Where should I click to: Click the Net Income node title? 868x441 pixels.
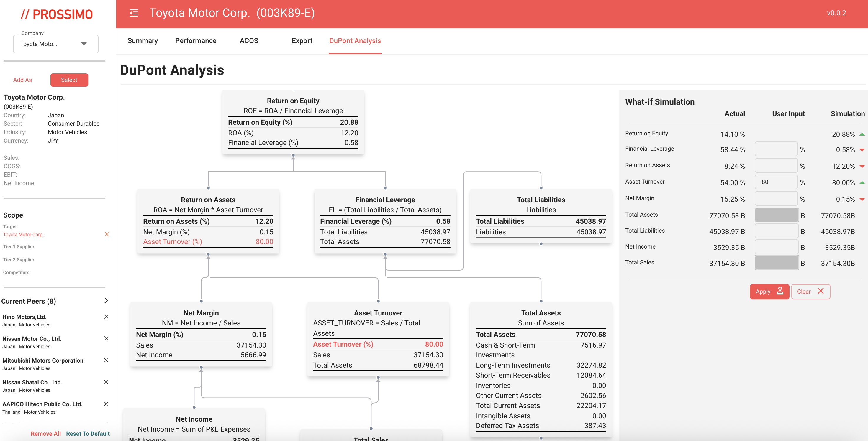pyautogui.click(x=194, y=419)
